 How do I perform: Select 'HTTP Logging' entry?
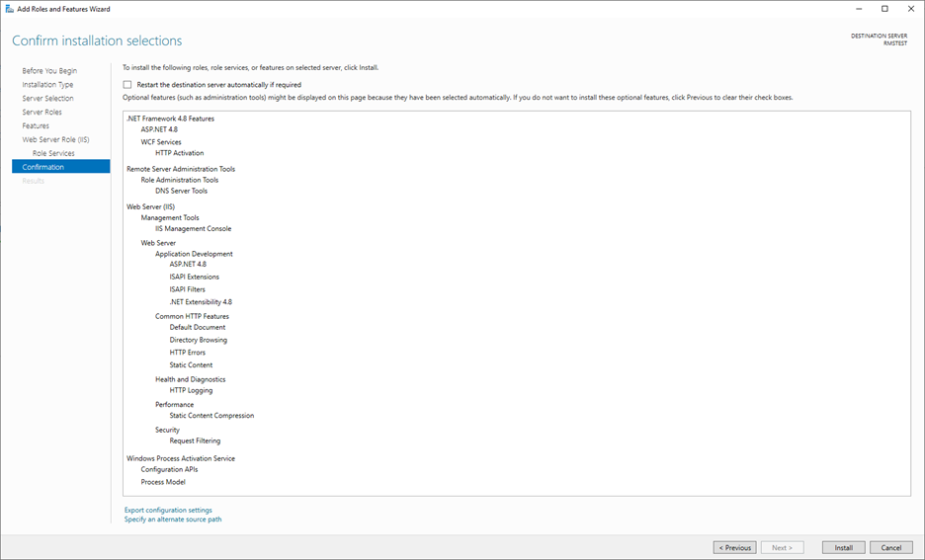coord(191,390)
